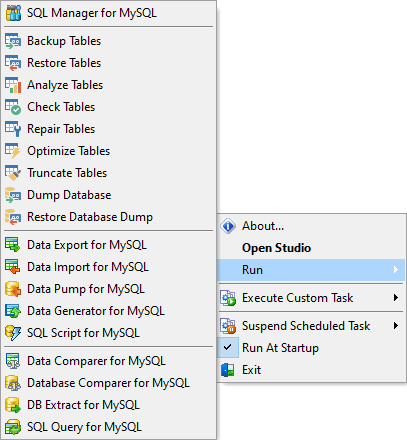The width and height of the screenshot is (407, 440).
Task: Click the DB Extract for MySQL icon
Action: point(13,405)
